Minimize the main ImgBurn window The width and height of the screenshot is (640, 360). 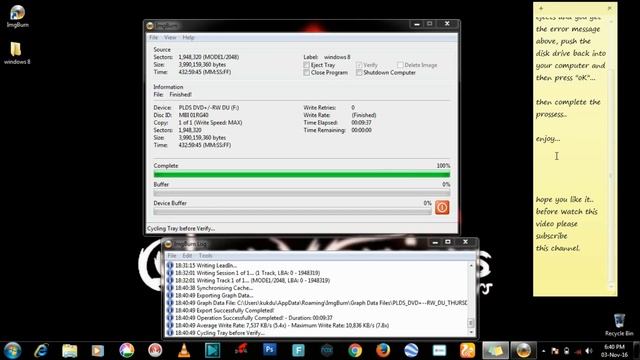[417, 24]
